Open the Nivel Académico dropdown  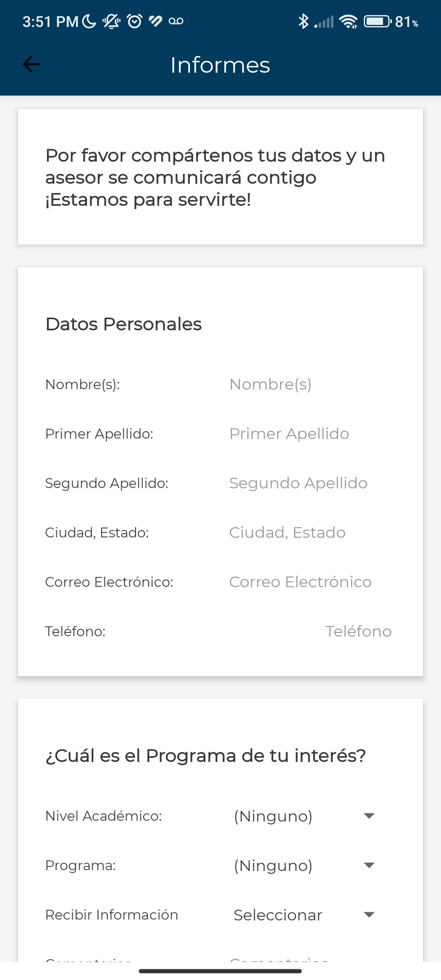304,816
